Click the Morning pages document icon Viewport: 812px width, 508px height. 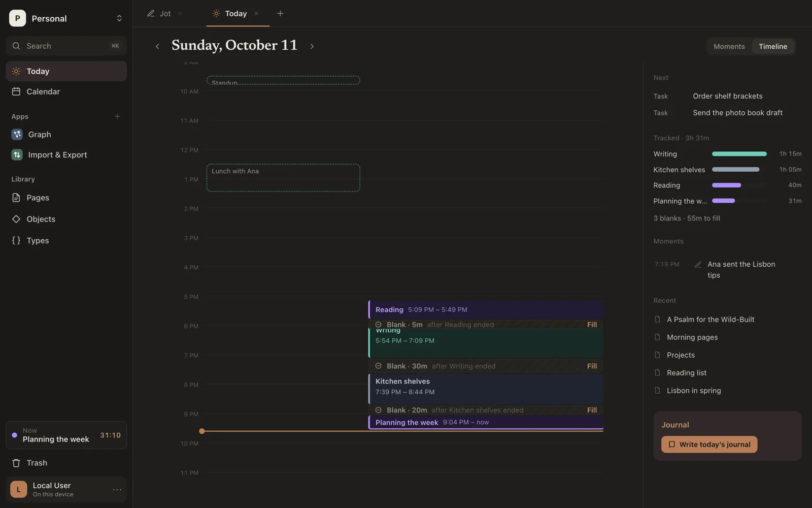pyautogui.click(x=658, y=337)
